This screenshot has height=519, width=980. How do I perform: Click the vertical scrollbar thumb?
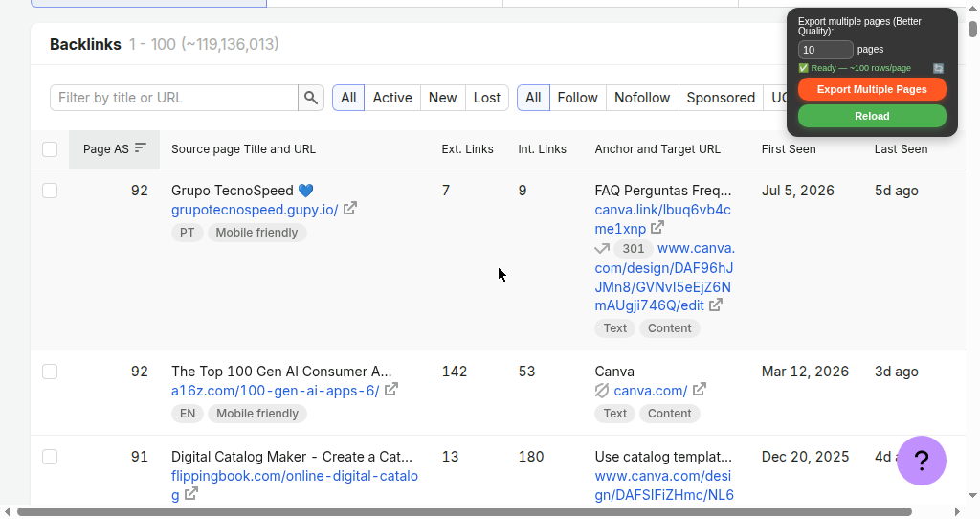[972, 29]
